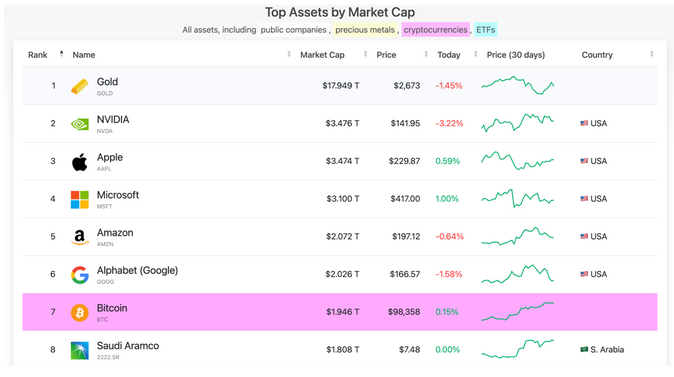
Task: Click the Saudi Aramco logo icon
Action: point(80,350)
